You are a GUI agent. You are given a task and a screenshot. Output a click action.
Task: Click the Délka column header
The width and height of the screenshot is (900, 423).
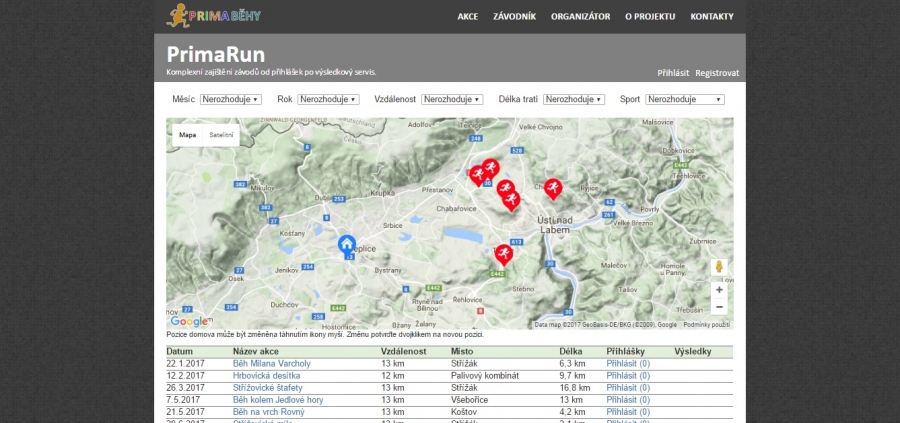coord(571,351)
